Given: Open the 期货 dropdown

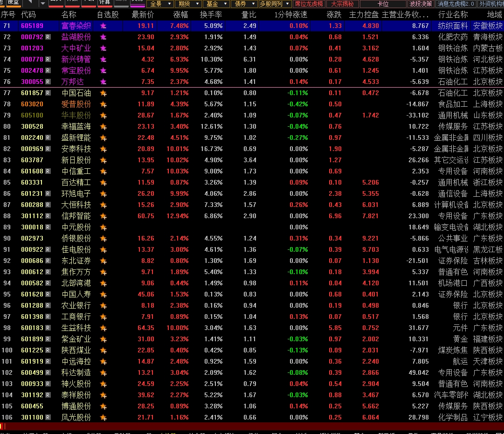Looking at the screenshot, I should (x=189, y=4).
